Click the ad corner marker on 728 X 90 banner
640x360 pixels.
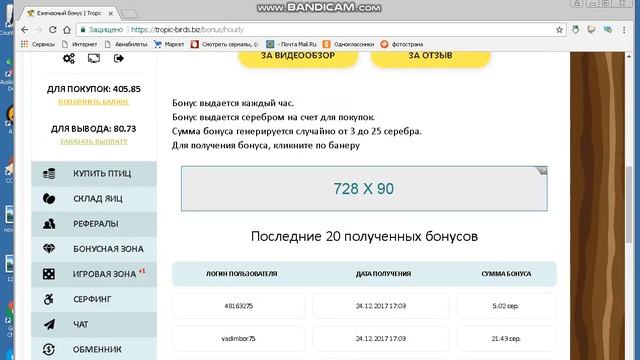[x=542, y=171]
